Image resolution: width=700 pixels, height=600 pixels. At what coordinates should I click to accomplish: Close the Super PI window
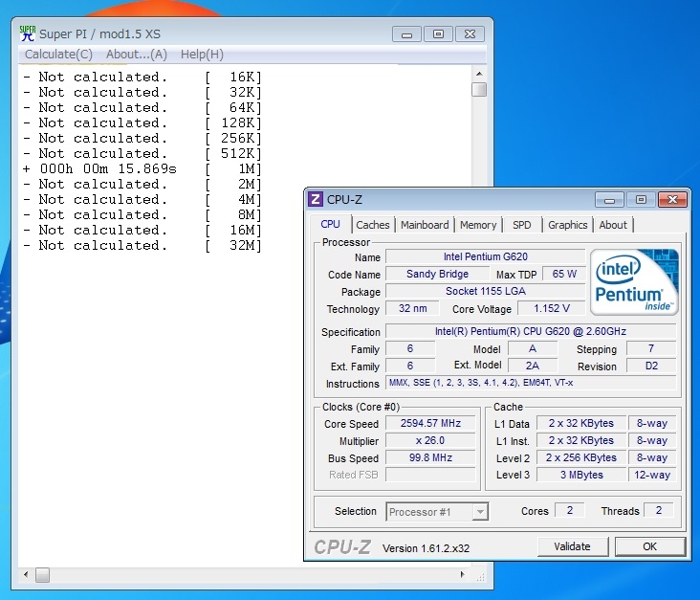coord(469,33)
